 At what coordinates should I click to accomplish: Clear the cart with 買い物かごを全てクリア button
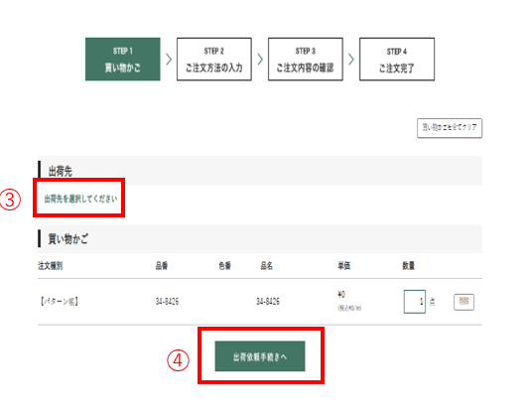coord(450,128)
